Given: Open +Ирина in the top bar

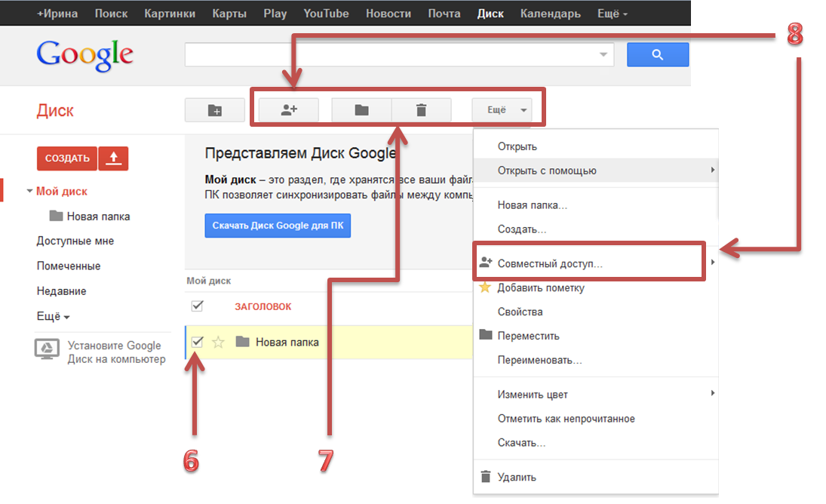Looking at the screenshot, I should pyautogui.click(x=57, y=14).
